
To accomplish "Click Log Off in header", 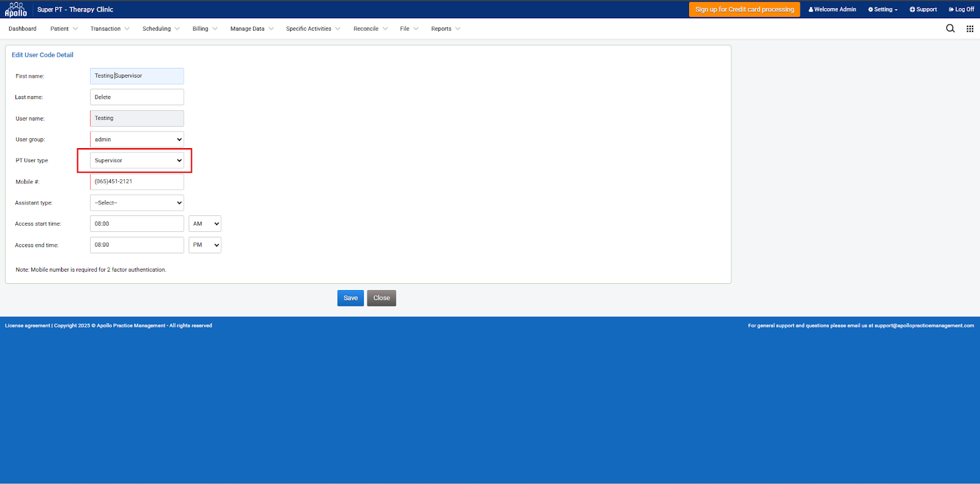I will pyautogui.click(x=961, y=10).
